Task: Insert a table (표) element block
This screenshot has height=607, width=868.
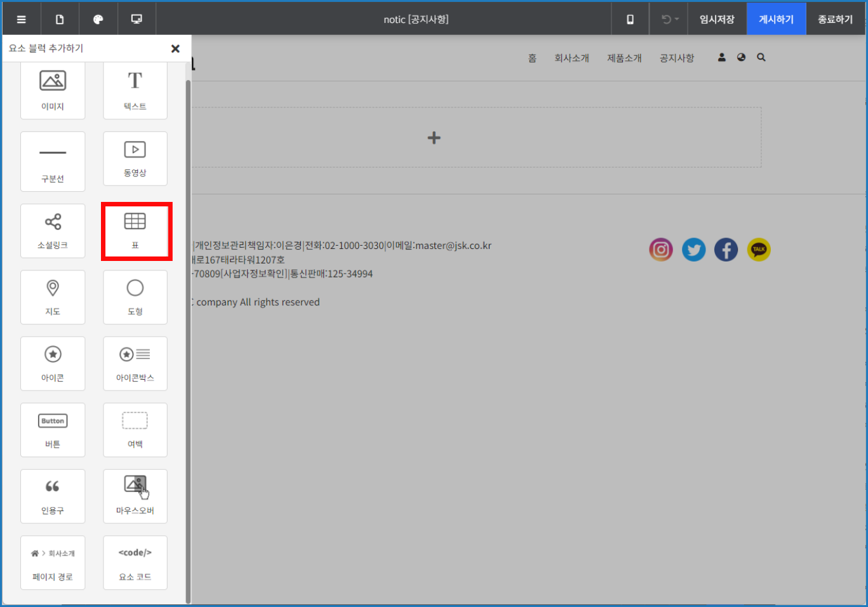Action: coord(135,230)
